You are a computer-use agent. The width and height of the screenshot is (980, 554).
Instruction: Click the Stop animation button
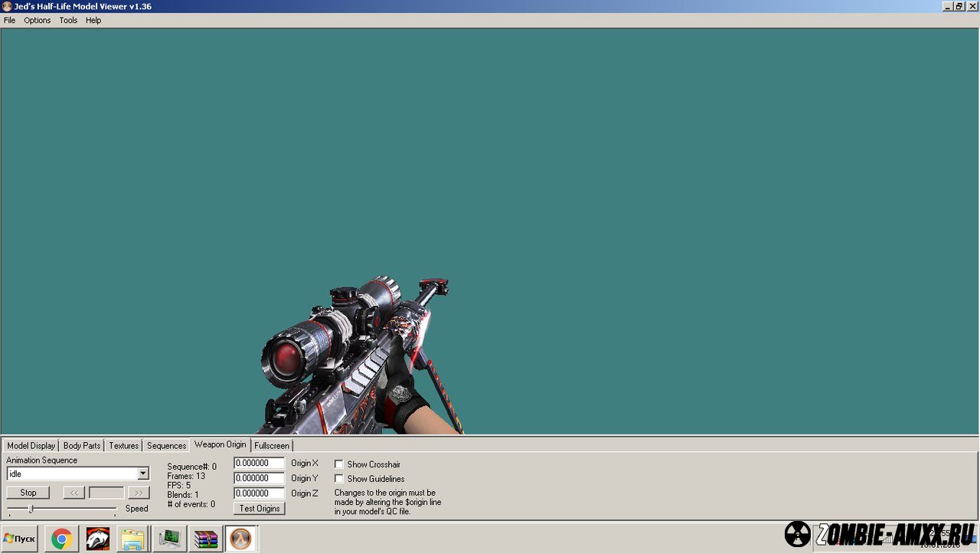[x=28, y=493]
